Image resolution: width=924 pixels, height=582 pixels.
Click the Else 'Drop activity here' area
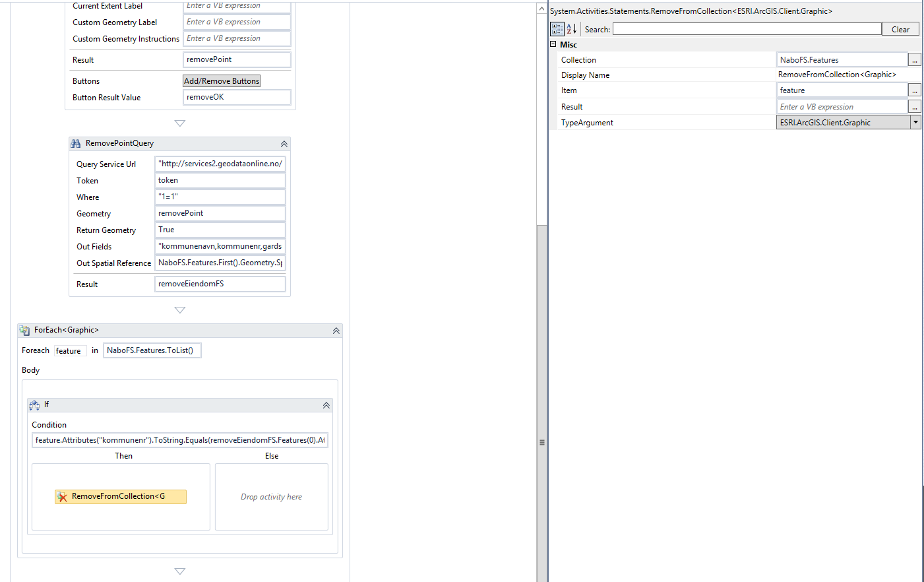pos(272,497)
